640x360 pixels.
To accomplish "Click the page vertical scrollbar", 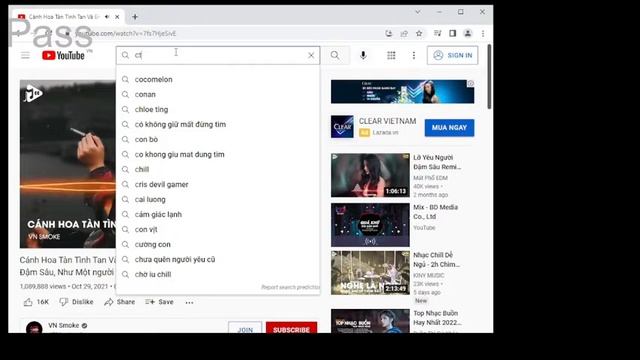I will point(489,78).
